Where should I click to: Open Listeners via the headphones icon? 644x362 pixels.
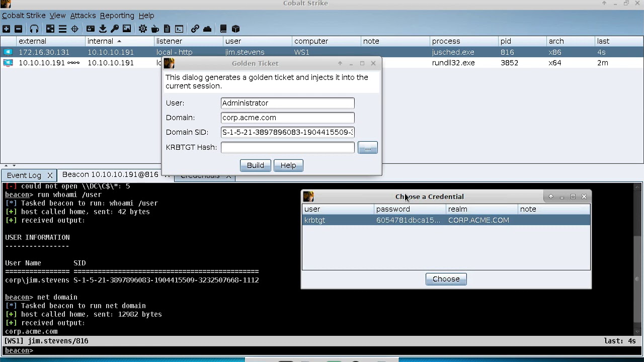click(x=34, y=29)
